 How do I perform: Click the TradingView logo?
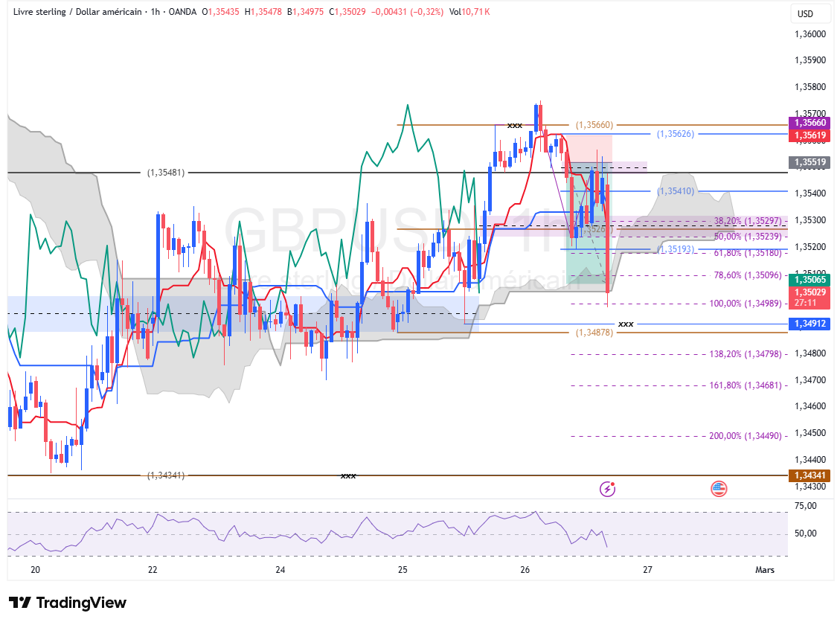click(68, 603)
